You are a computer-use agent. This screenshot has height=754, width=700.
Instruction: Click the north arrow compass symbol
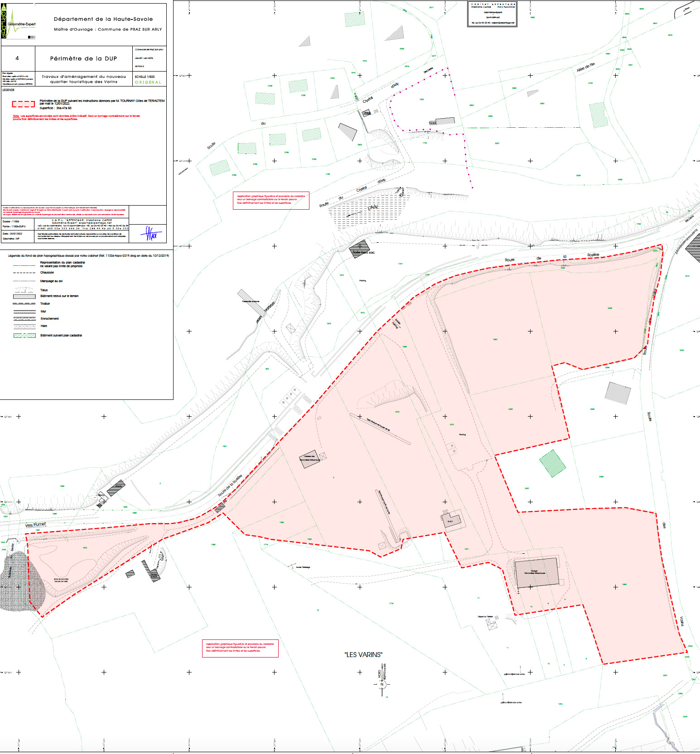pyautogui.click(x=382, y=684)
